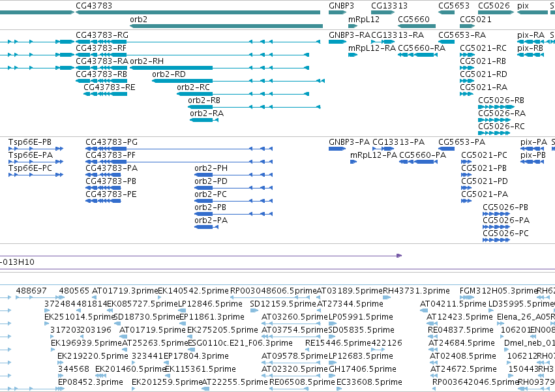Open transcript orb2-RA

click(x=204, y=121)
